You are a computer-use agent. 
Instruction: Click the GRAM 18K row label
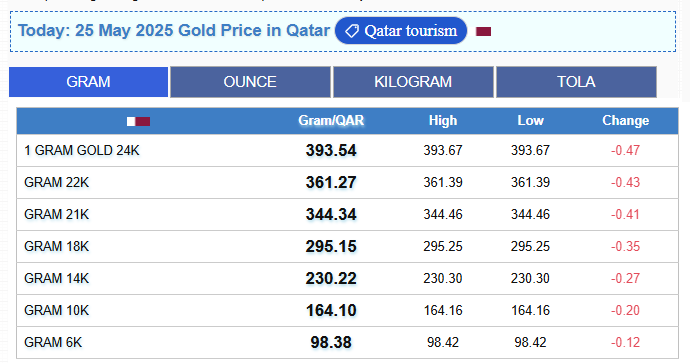[56, 246]
